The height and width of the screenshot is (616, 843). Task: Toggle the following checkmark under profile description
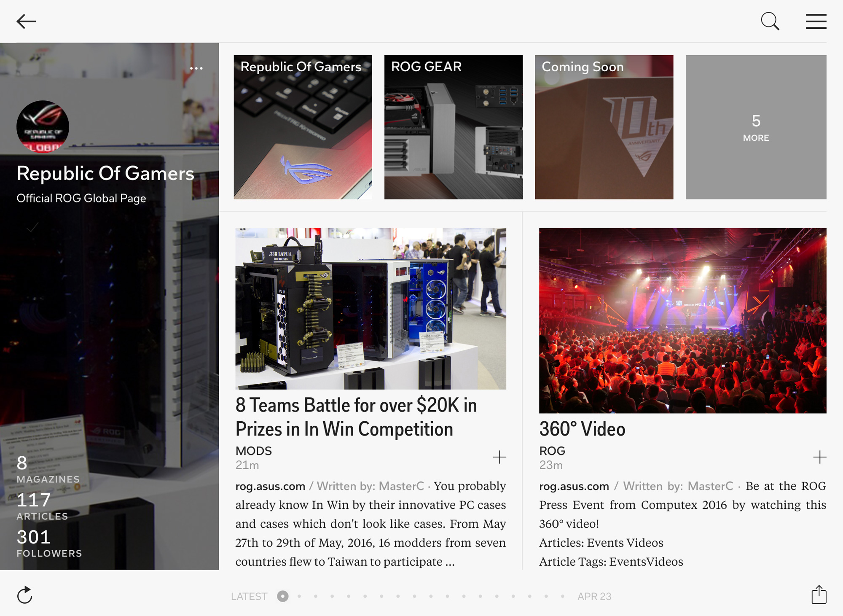[x=32, y=227]
